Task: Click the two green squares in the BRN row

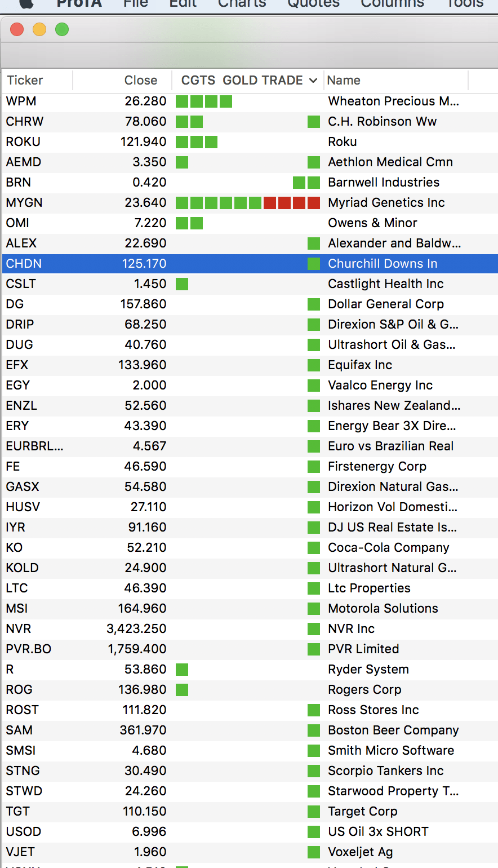Action: pyautogui.click(x=306, y=182)
